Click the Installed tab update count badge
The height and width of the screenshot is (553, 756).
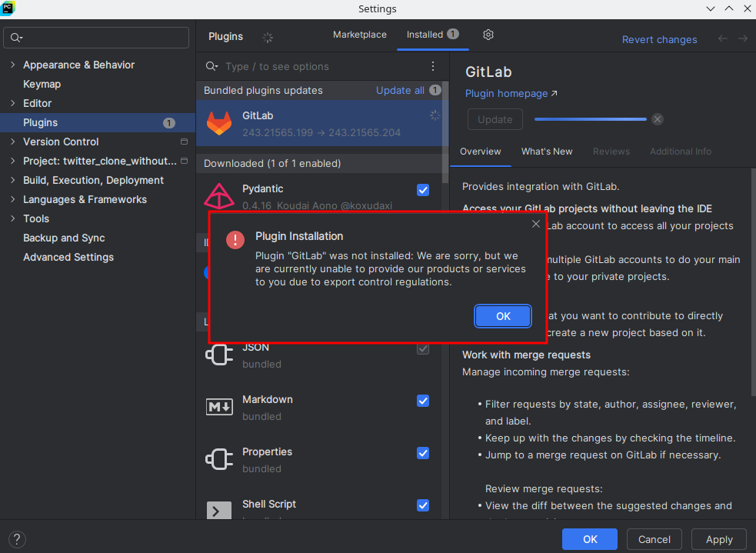pos(453,35)
